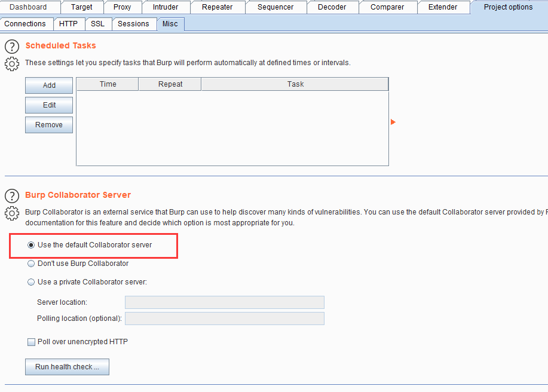Open the Target tab

click(82, 7)
